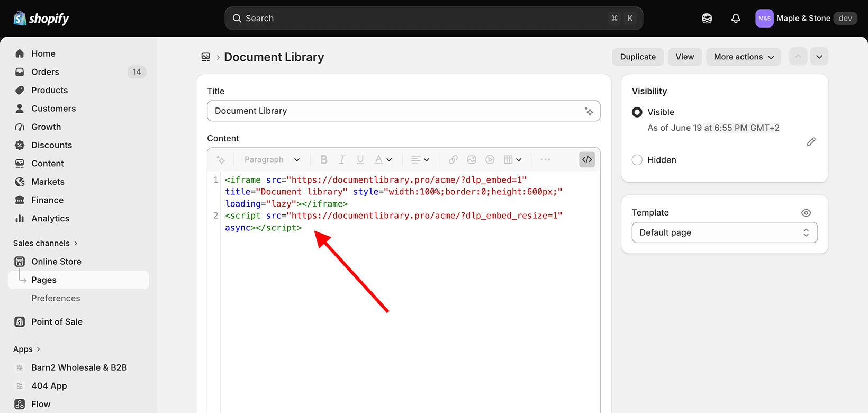Click the Home icon in the sidebar
Screen dimensions: 868x413
point(20,53)
